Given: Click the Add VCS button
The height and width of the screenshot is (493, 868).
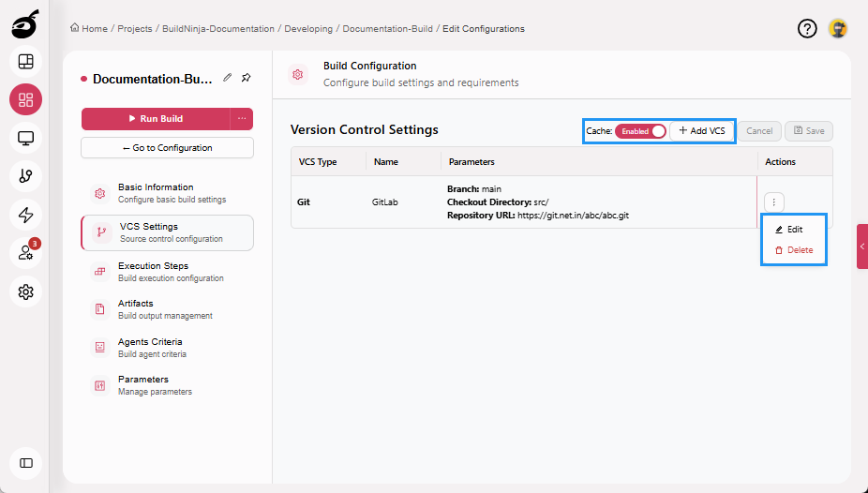Looking at the screenshot, I should coord(702,131).
